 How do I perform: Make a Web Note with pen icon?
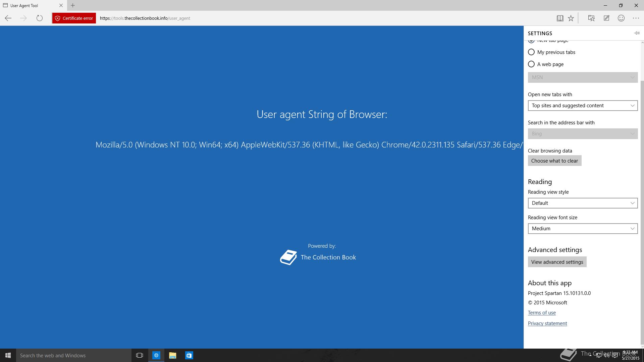pos(606,18)
